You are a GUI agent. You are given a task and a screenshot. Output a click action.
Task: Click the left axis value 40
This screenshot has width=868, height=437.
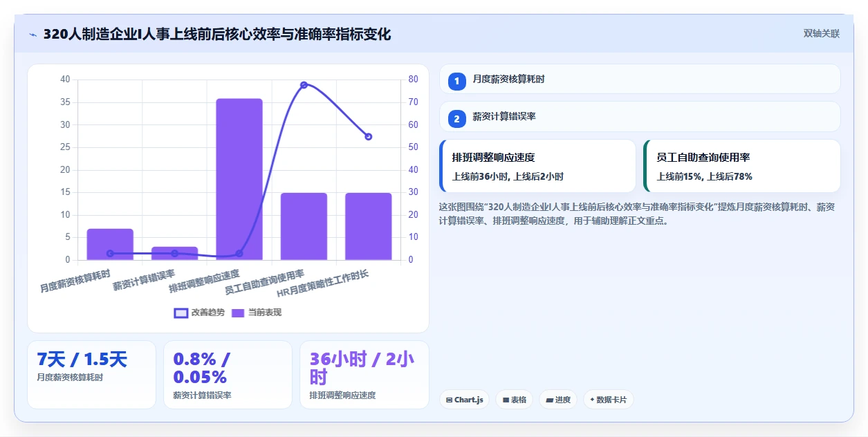(65, 80)
